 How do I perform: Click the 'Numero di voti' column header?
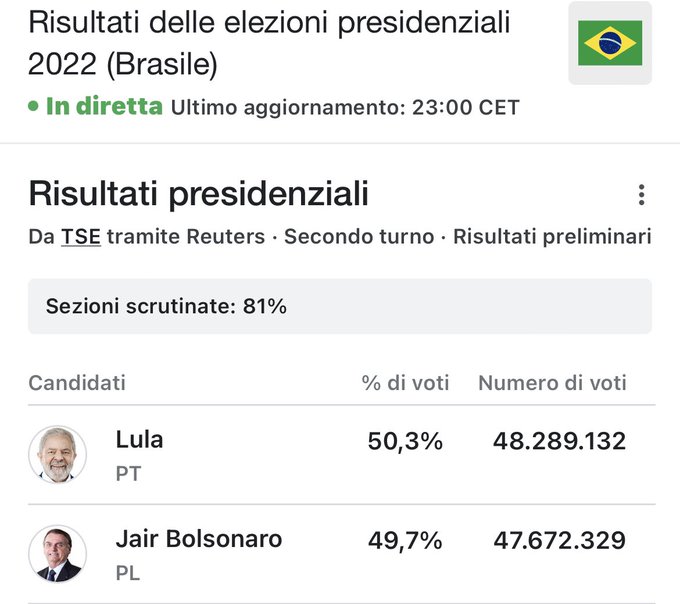(552, 382)
